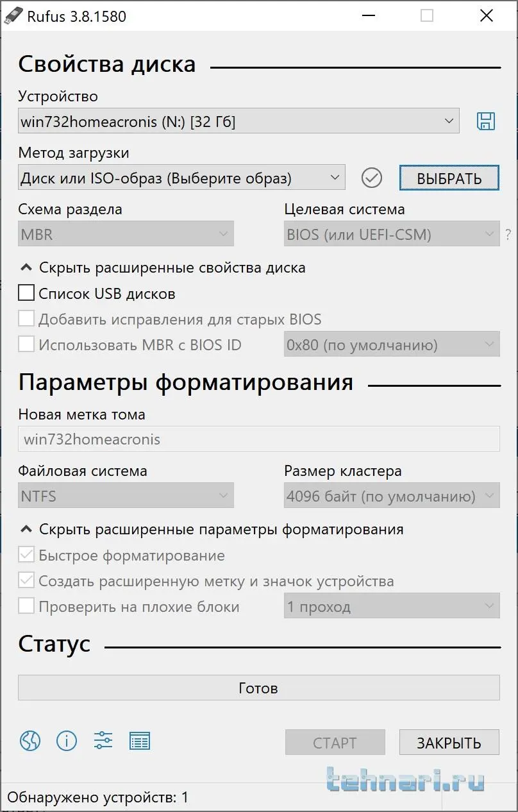
Task: Toggle Проверить на плохие блоки checkbox
Action: [26, 606]
